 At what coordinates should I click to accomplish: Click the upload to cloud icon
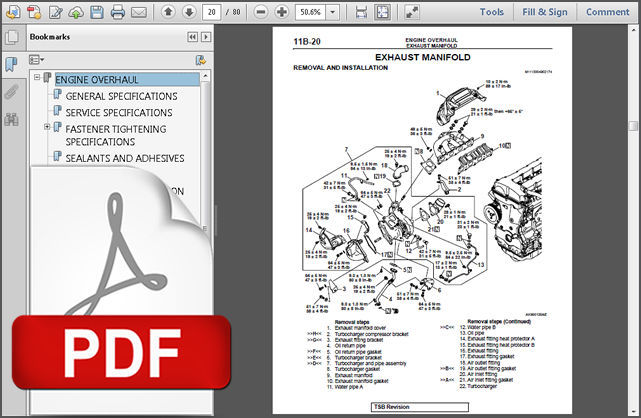[x=76, y=12]
